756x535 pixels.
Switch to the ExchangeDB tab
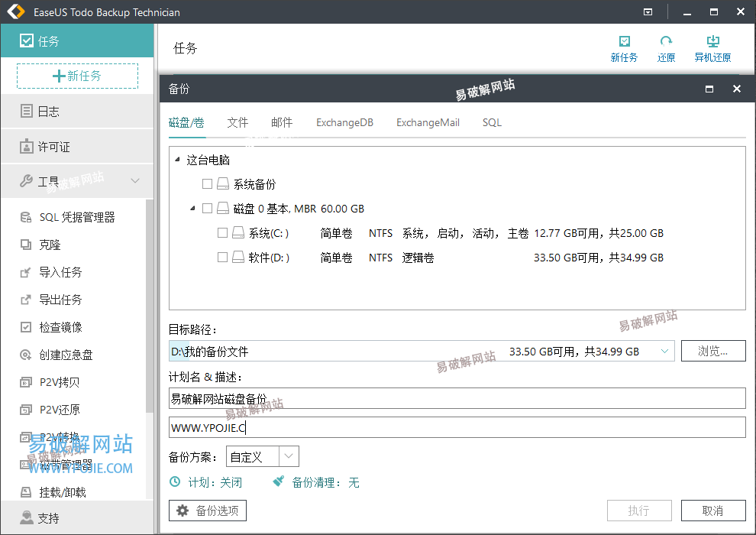click(x=344, y=122)
